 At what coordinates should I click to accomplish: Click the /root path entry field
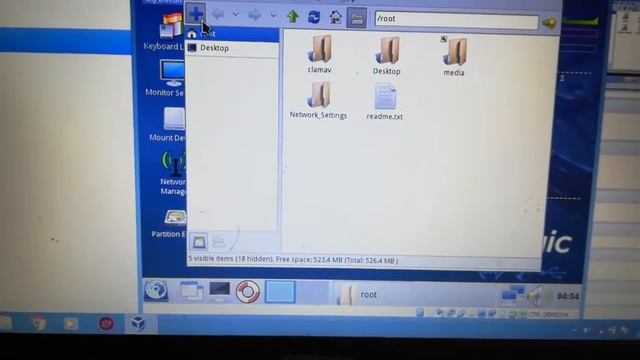pyautogui.click(x=456, y=20)
